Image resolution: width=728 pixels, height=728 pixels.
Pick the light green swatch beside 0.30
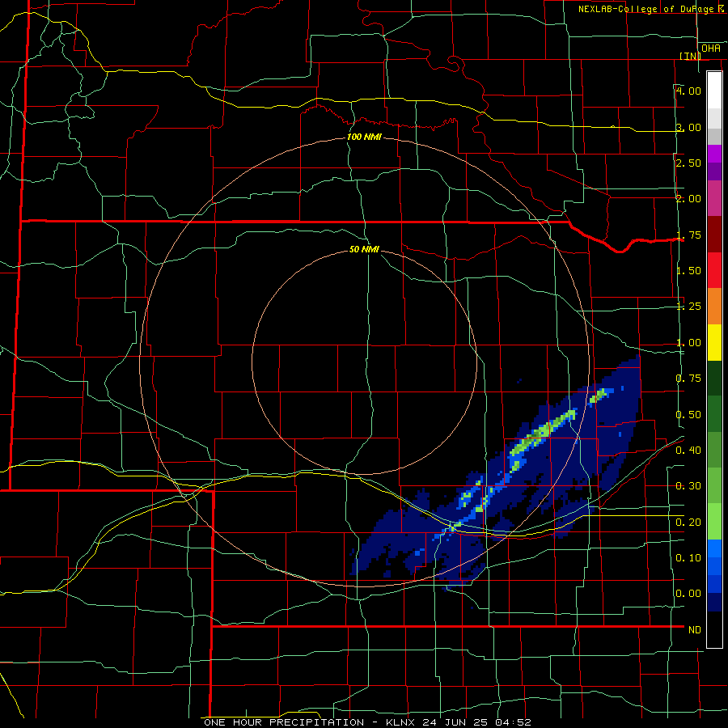tap(714, 486)
